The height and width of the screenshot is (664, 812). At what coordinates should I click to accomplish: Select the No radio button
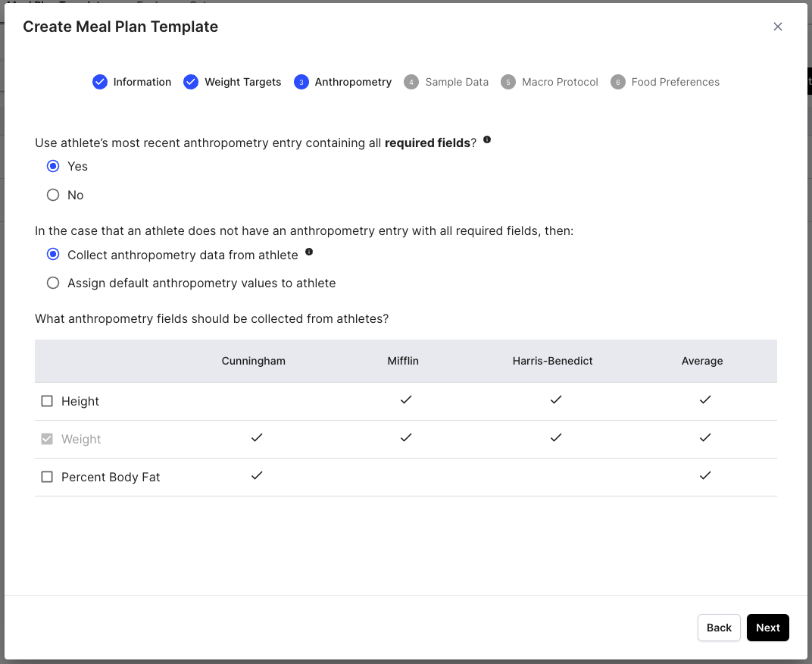pyautogui.click(x=53, y=195)
